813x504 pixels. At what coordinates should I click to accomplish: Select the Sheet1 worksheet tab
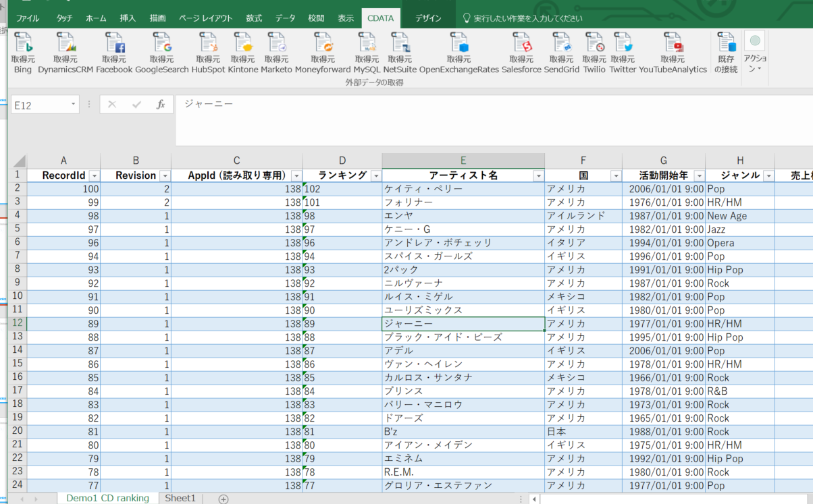(180, 498)
